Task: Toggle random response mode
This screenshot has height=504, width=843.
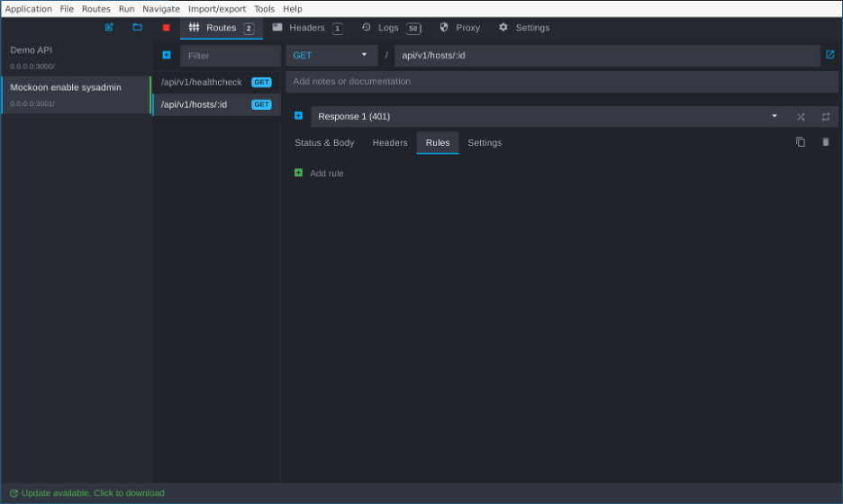Action: click(x=800, y=117)
